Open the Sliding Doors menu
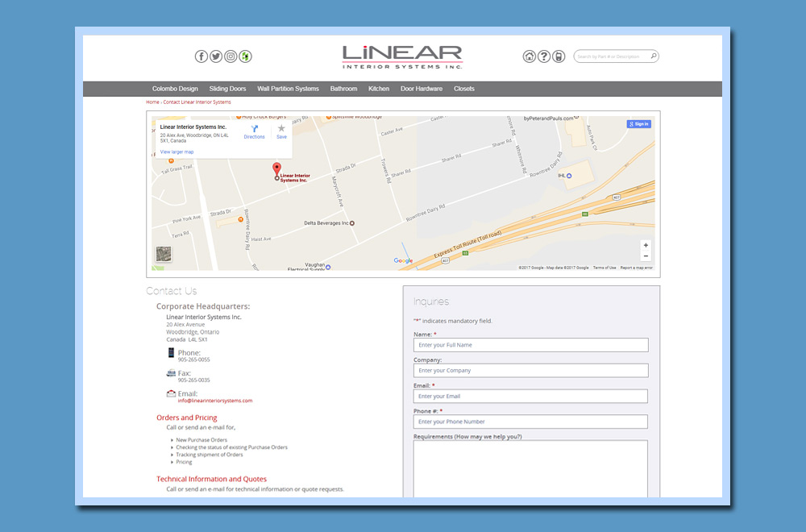 click(228, 89)
